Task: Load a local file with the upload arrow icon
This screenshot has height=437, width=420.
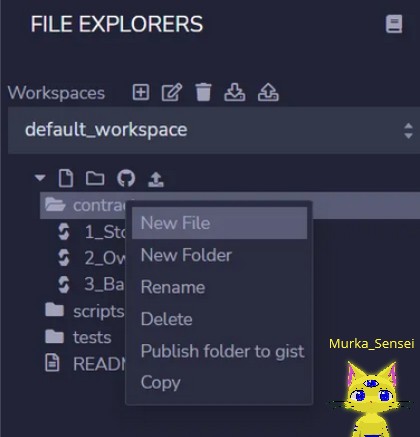Action: click(x=156, y=179)
